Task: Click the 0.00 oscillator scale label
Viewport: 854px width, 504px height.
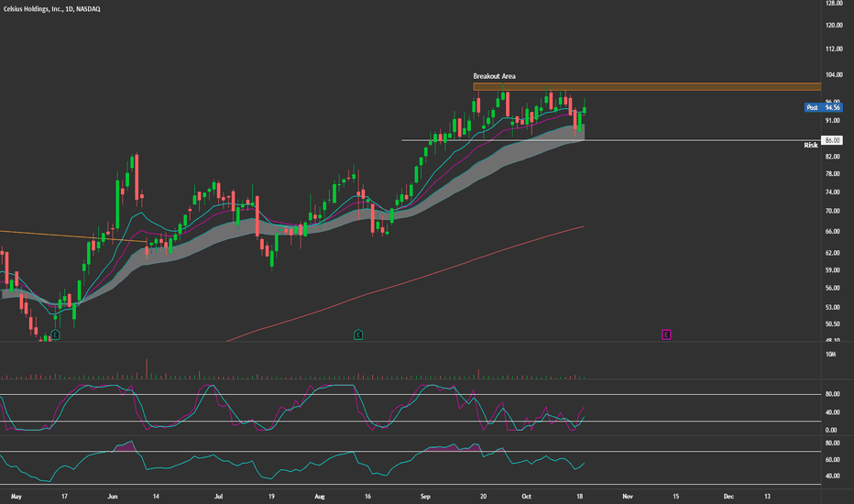Action: click(x=830, y=430)
